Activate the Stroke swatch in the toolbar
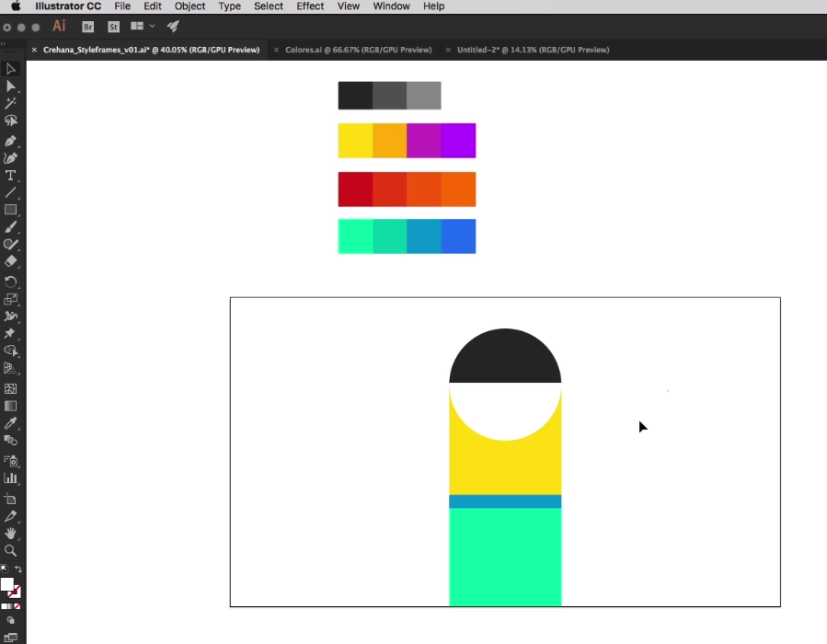This screenshot has width=827, height=644. pyautogui.click(x=16, y=595)
